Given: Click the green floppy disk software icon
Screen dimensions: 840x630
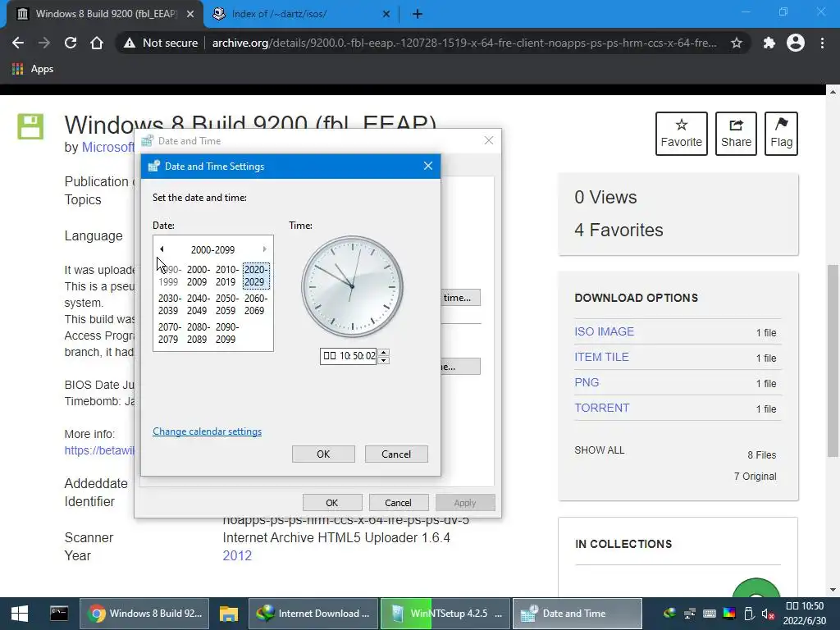Looking at the screenshot, I should [30, 126].
